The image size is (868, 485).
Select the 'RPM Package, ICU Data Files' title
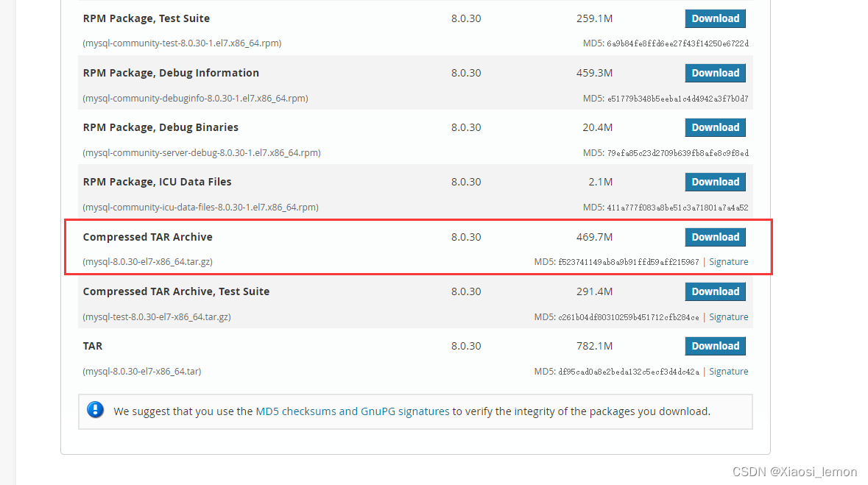click(158, 182)
